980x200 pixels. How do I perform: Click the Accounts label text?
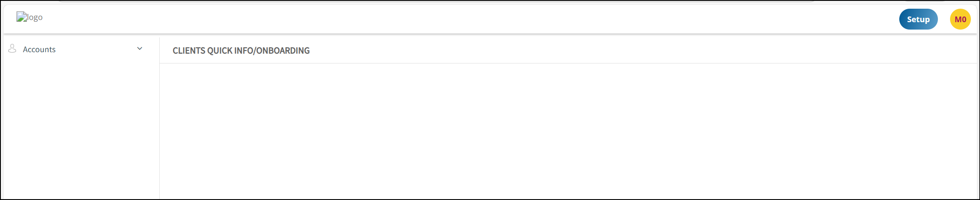pos(39,50)
